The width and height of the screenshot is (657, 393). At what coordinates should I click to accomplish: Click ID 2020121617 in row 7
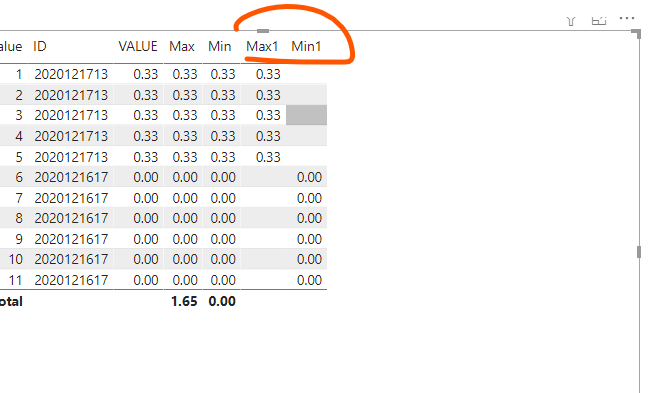tap(71, 198)
